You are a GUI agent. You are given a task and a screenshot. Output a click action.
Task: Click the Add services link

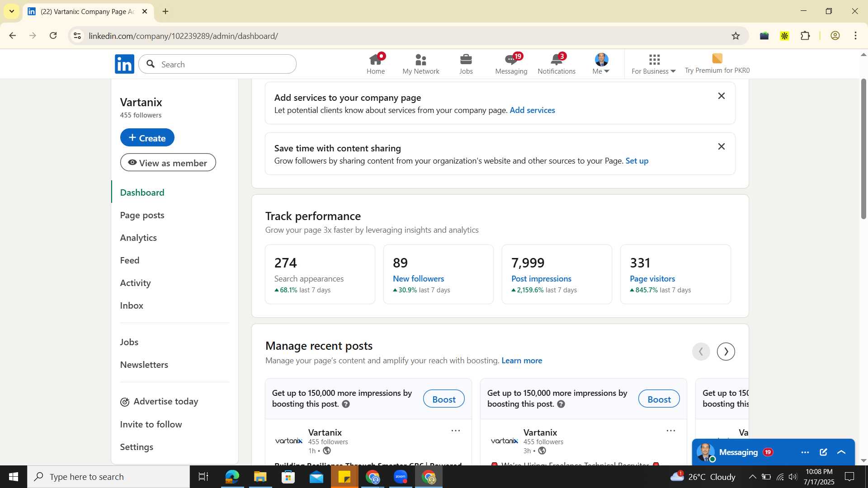coord(532,110)
